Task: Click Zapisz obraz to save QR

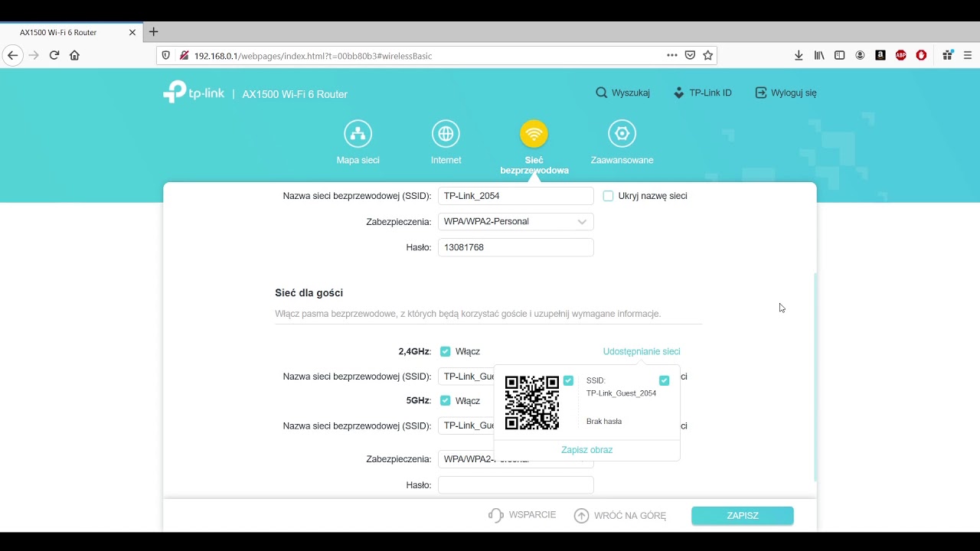Action: [586, 450]
